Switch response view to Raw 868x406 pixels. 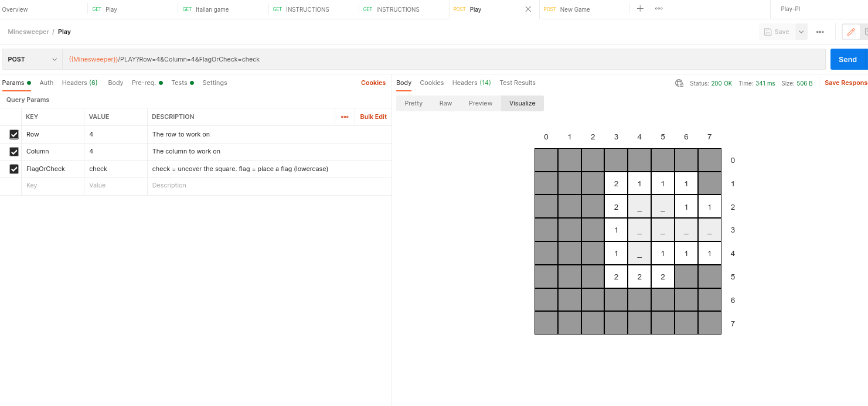coord(445,103)
